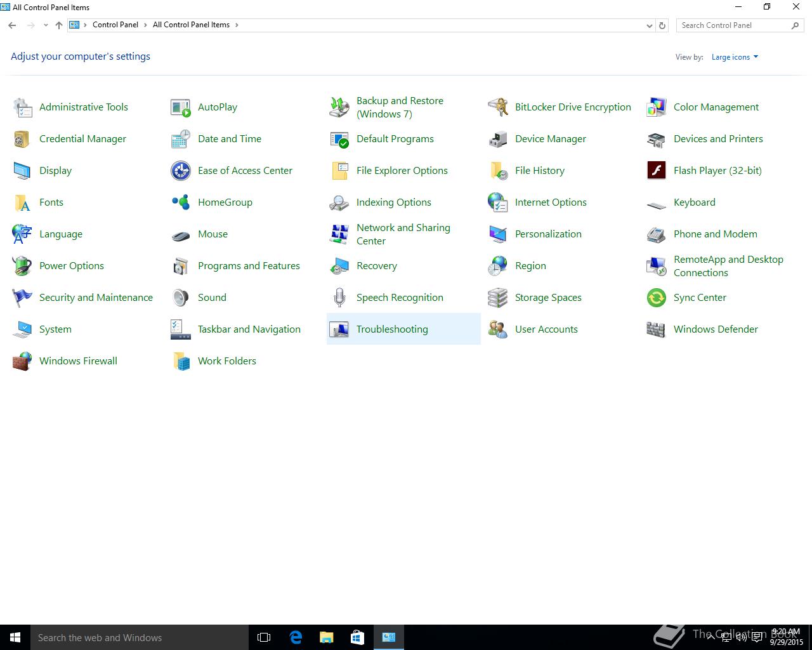The image size is (812, 650).
Task: Open the Windows Firewall icon
Action: (x=22, y=361)
